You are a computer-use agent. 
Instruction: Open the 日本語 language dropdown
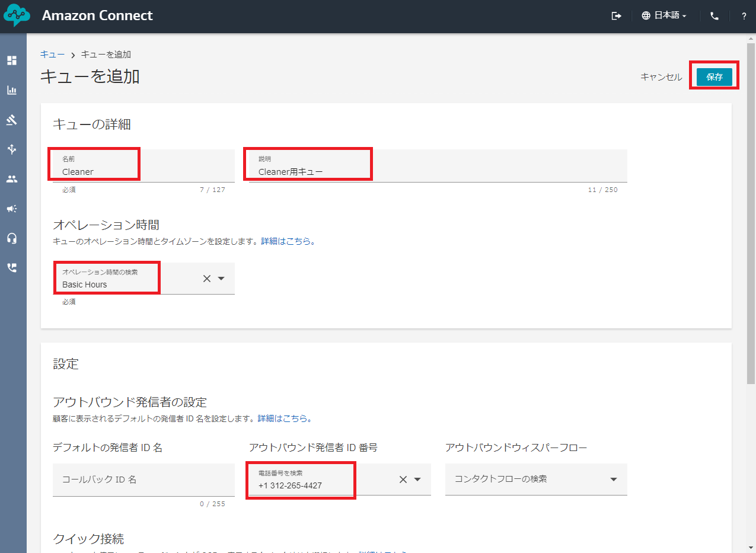click(x=664, y=16)
